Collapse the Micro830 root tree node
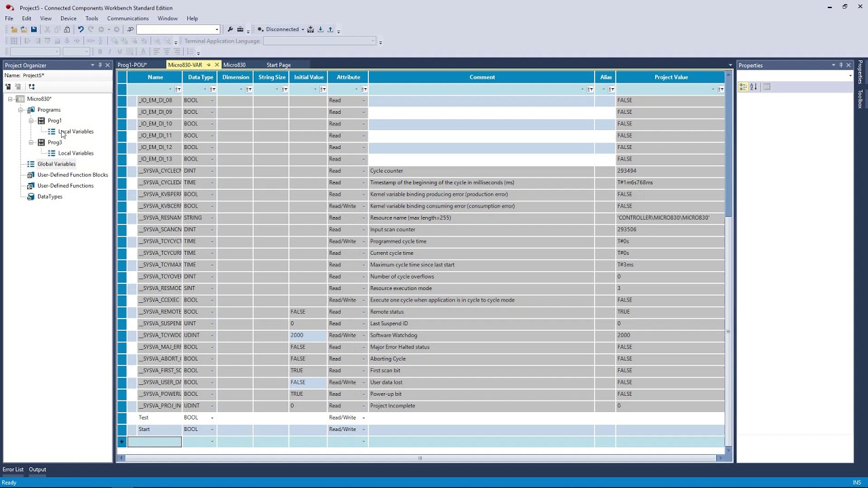Viewport: 868px width, 488px height. pyautogui.click(x=10, y=99)
